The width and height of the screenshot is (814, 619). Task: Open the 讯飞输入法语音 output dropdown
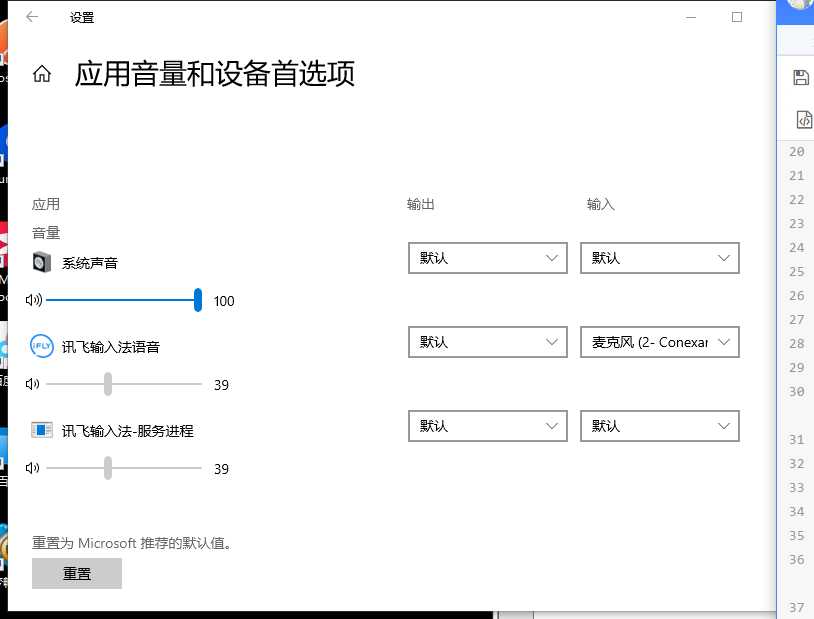487,342
